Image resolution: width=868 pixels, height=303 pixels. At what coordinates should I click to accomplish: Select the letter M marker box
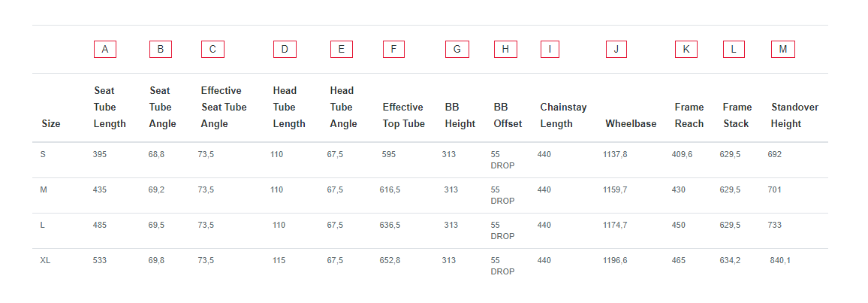(782, 50)
